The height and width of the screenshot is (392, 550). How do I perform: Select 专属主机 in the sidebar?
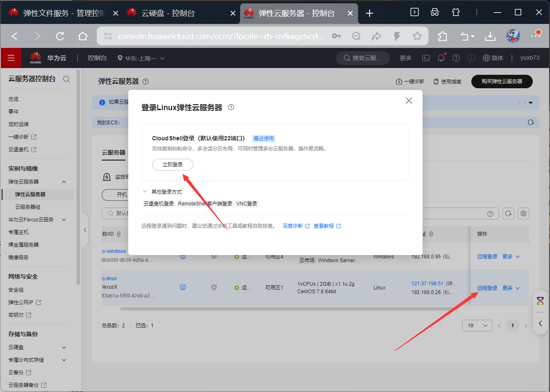point(19,232)
